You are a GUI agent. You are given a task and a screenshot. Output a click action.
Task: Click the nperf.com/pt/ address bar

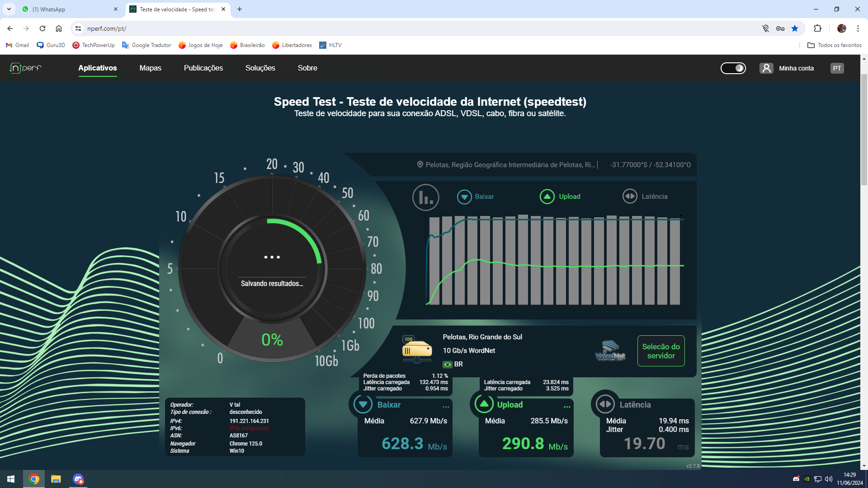click(x=416, y=28)
